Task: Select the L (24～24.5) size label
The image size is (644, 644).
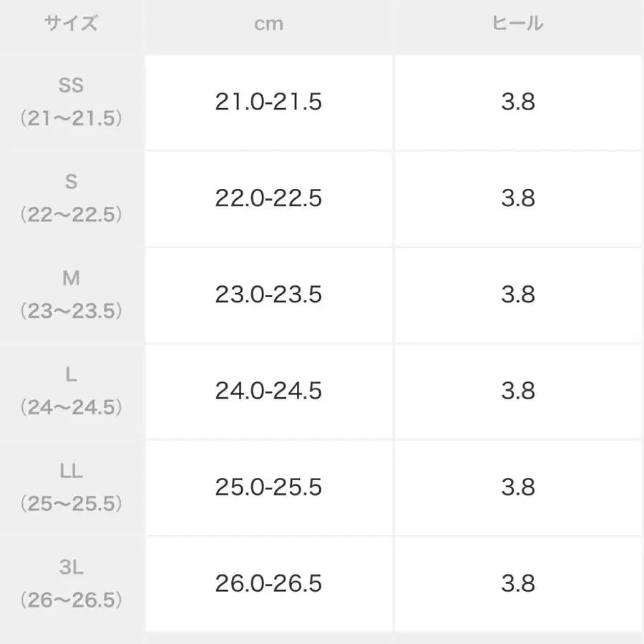Action: (x=71, y=391)
